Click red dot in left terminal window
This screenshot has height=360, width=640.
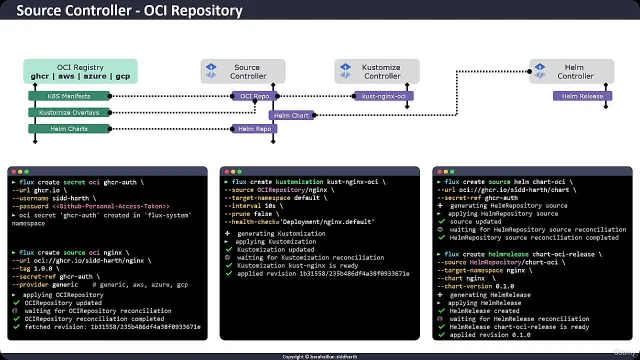[x=14, y=172]
